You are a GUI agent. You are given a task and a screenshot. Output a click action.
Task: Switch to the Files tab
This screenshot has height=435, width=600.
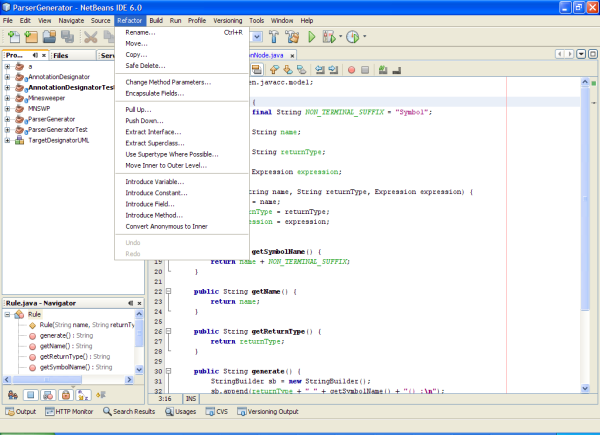coord(61,56)
